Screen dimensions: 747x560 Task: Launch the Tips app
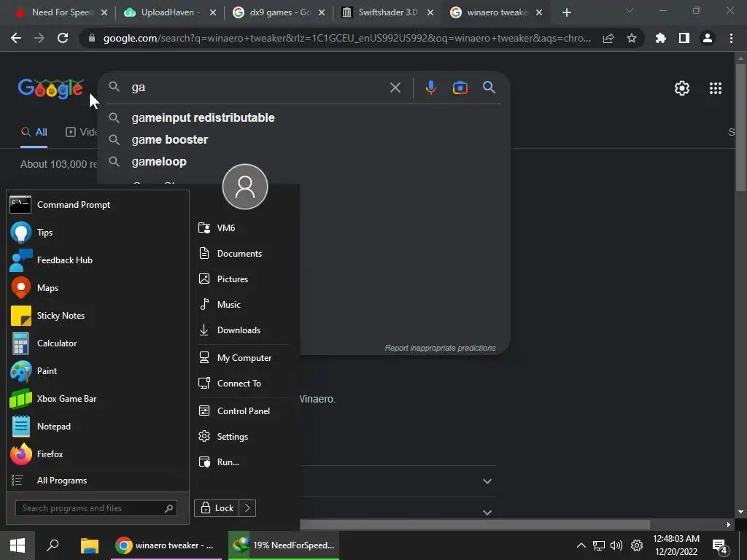tap(98, 233)
